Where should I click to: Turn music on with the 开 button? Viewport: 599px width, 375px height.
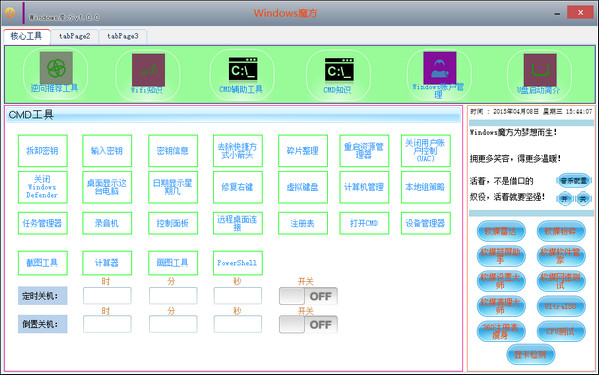coord(564,199)
